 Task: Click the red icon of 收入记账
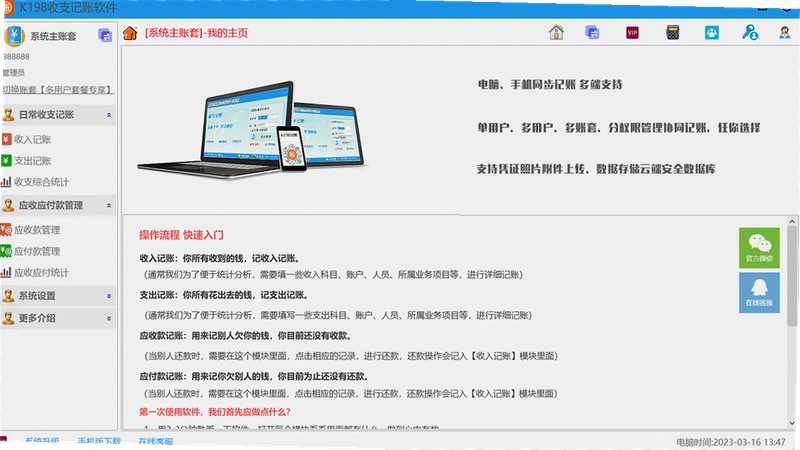6,139
